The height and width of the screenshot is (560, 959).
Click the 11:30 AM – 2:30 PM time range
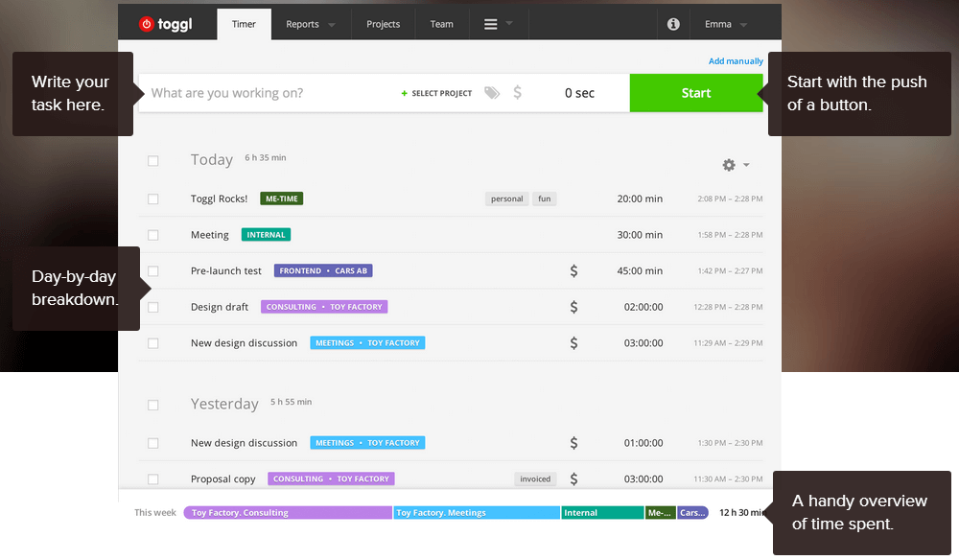click(x=728, y=478)
